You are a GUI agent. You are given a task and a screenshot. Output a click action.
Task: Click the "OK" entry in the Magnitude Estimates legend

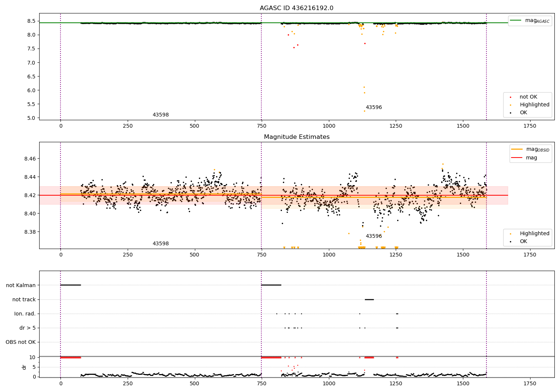point(523,242)
